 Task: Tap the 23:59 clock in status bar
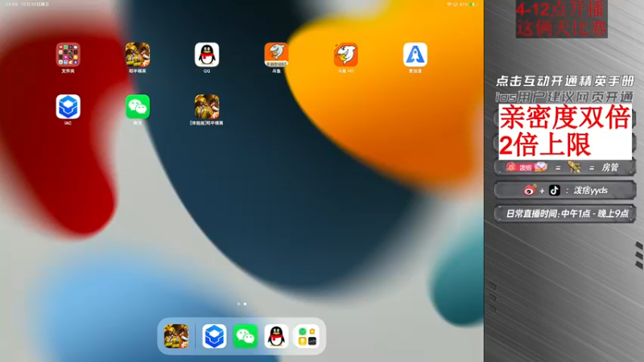tap(11, 4)
